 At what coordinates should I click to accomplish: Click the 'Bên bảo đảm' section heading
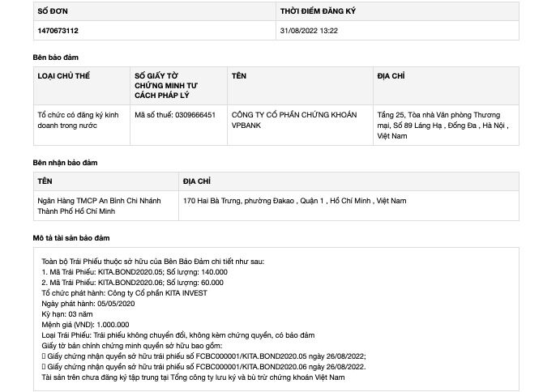(55, 58)
